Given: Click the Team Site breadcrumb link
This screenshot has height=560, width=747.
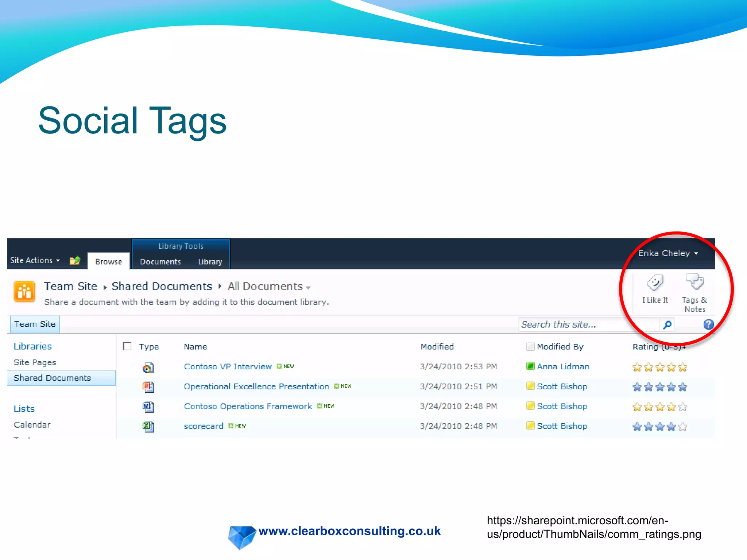Looking at the screenshot, I should [71, 286].
